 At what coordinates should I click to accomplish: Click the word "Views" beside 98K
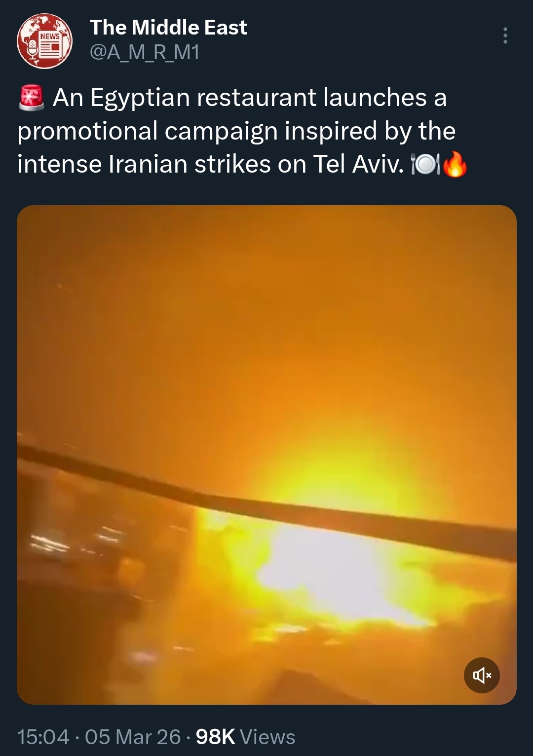pyautogui.click(x=267, y=737)
